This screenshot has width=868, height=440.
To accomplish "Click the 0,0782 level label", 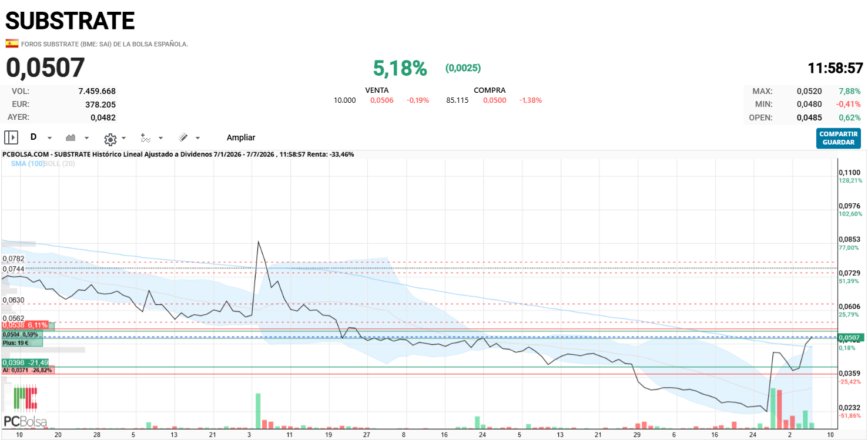I will pyautogui.click(x=13, y=258).
